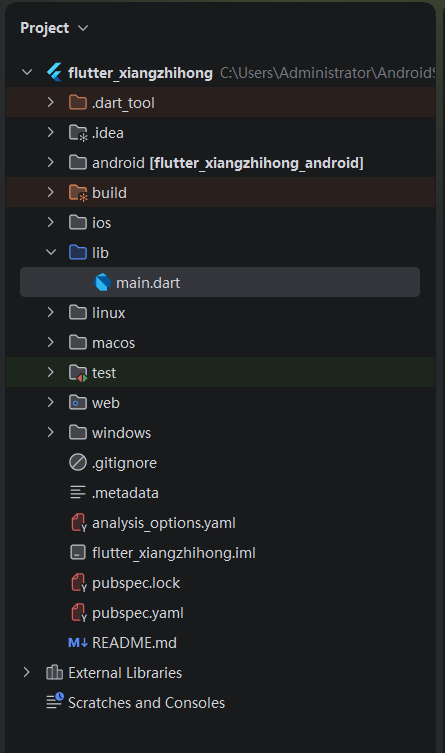Expand the build folder
The height and width of the screenshot is (753, 445).
pos(51,193)
